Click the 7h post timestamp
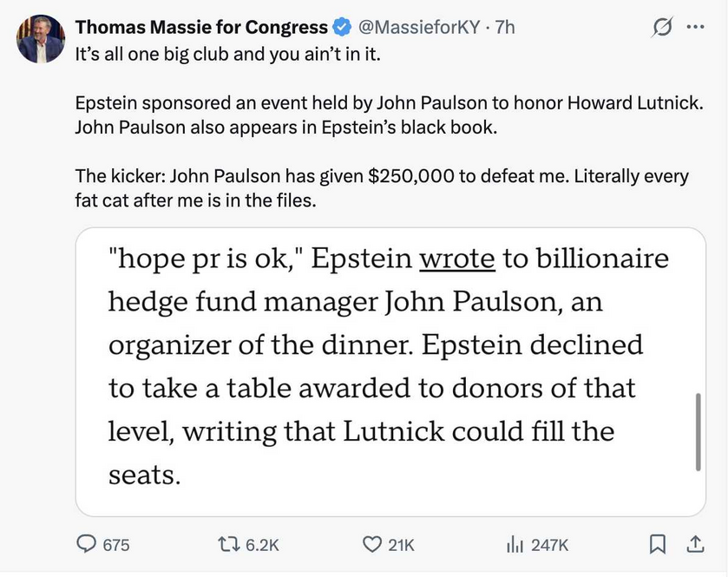This screenshot has width=728, height=577. pyautogui.click(x=504, y=27)
